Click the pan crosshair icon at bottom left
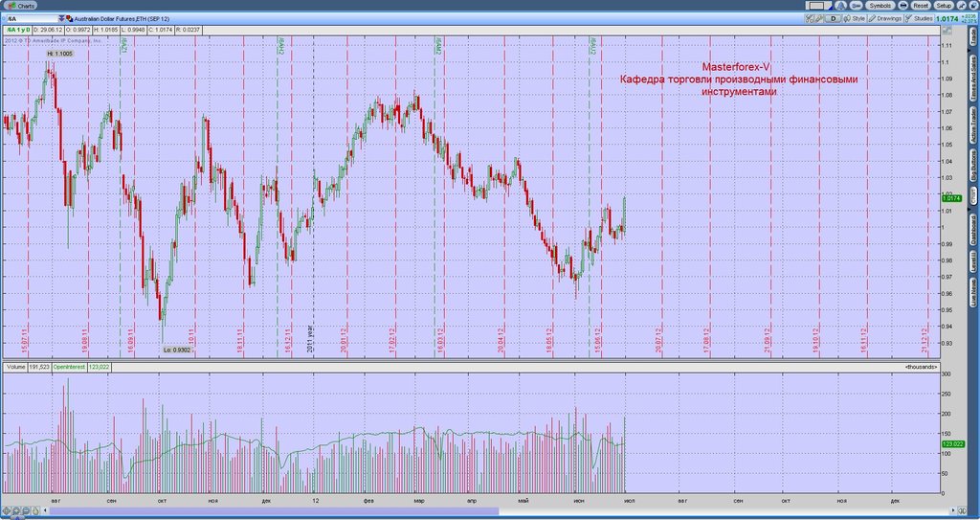980x520 pixels. tap(7, 510)
